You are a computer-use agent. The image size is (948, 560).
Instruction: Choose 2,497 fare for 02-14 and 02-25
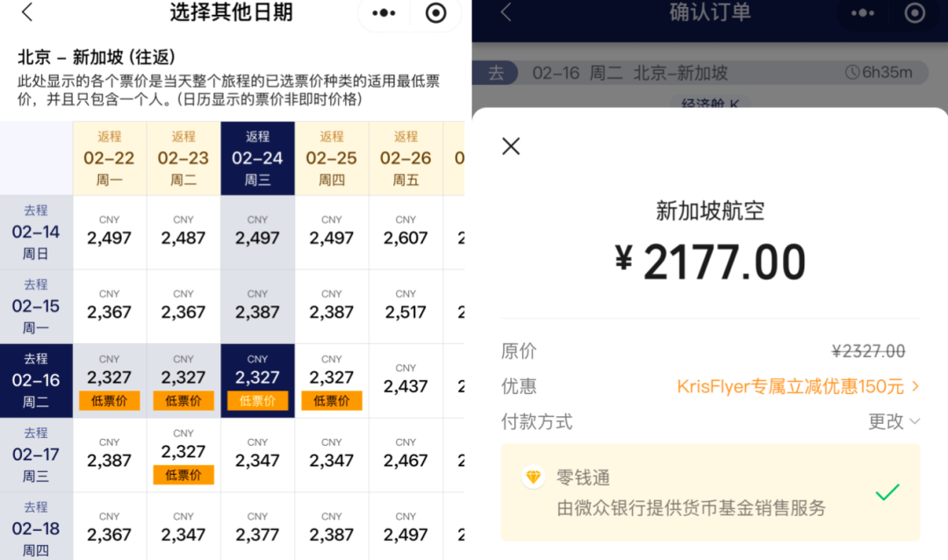(x=331, y=233)
